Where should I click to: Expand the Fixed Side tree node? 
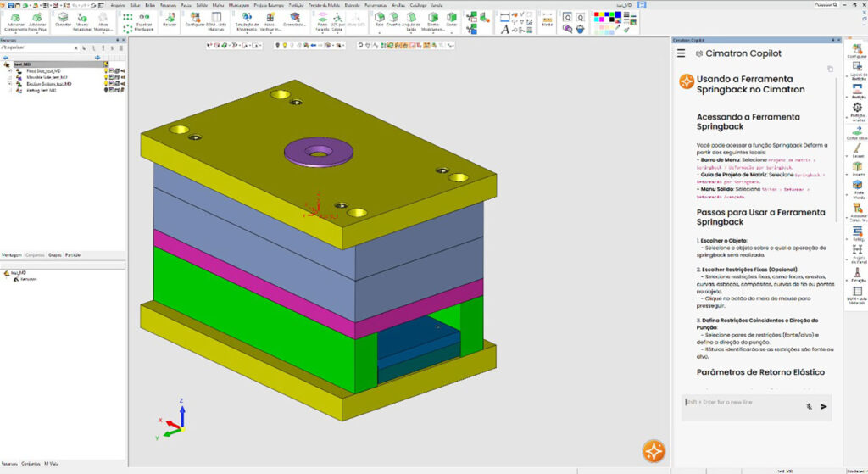coord(10,71)
